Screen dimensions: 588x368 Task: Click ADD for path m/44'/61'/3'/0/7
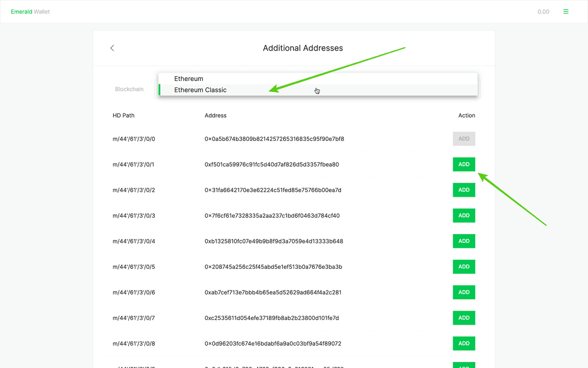(464, 317)
